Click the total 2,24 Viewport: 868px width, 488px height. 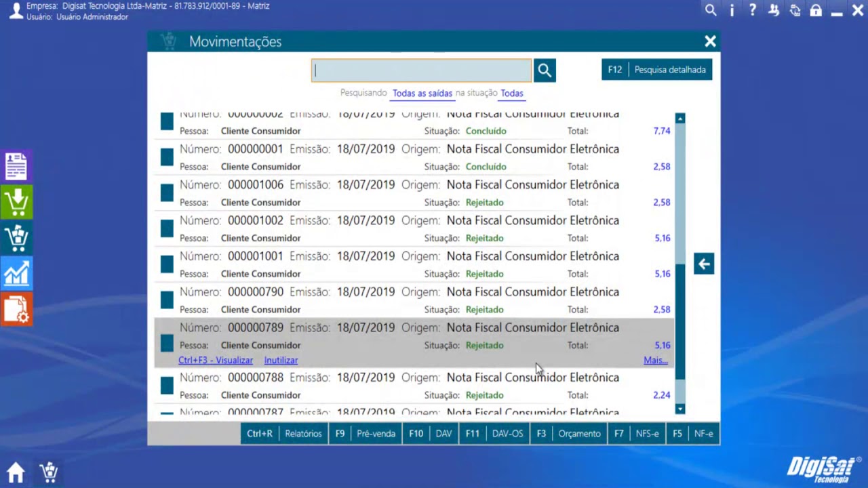[x=662, y=395]
